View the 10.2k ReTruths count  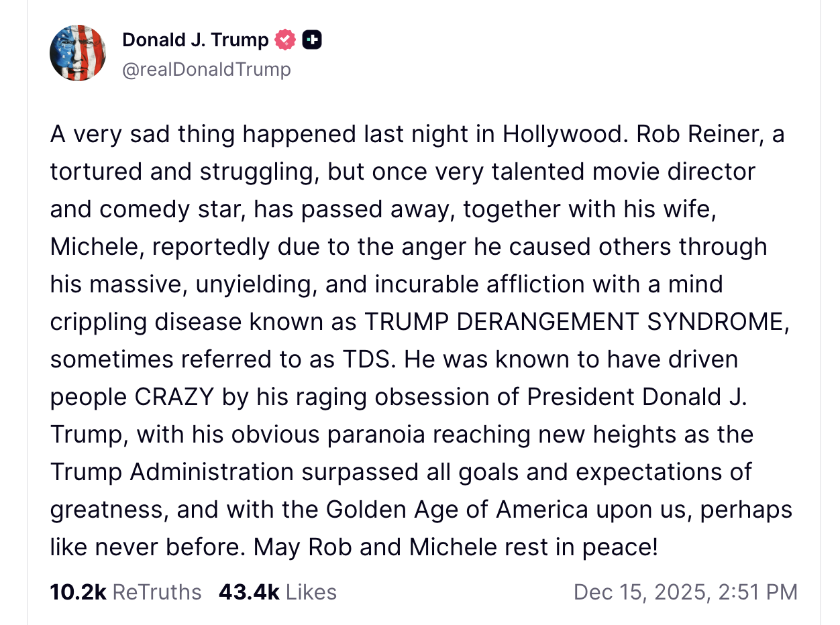[x=78, y=592]
